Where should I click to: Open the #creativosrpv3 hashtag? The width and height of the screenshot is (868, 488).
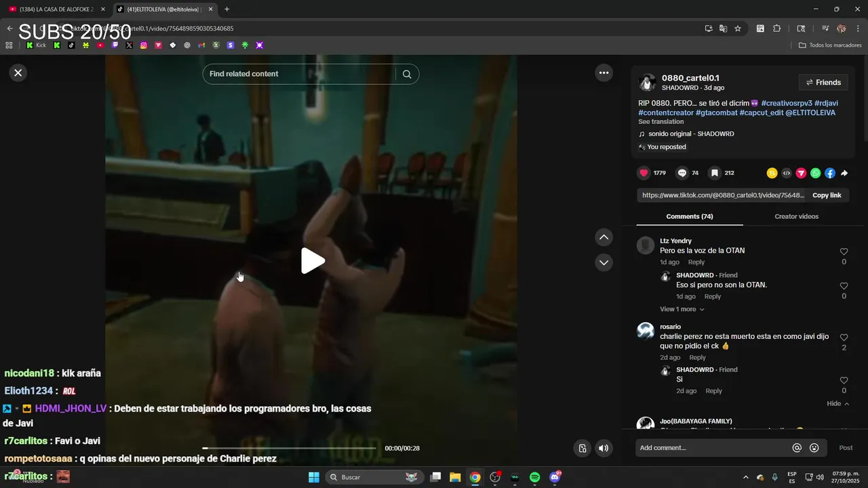[787, 103]
